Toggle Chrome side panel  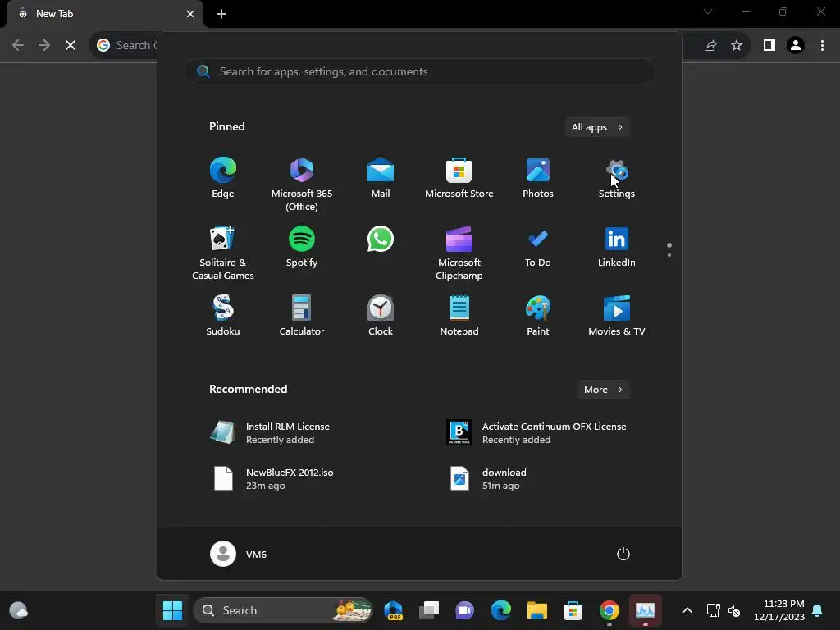(x=769, y=46)
